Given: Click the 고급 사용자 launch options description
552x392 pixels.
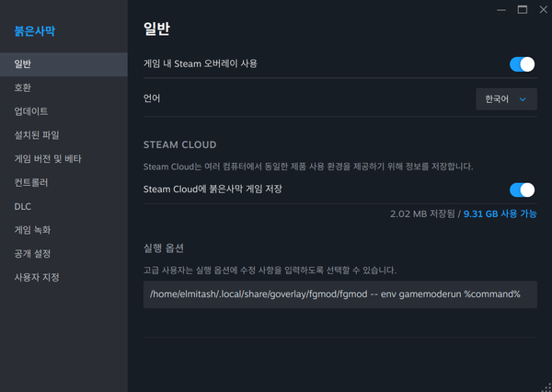Looking at the screenshot, I should 270,271.
